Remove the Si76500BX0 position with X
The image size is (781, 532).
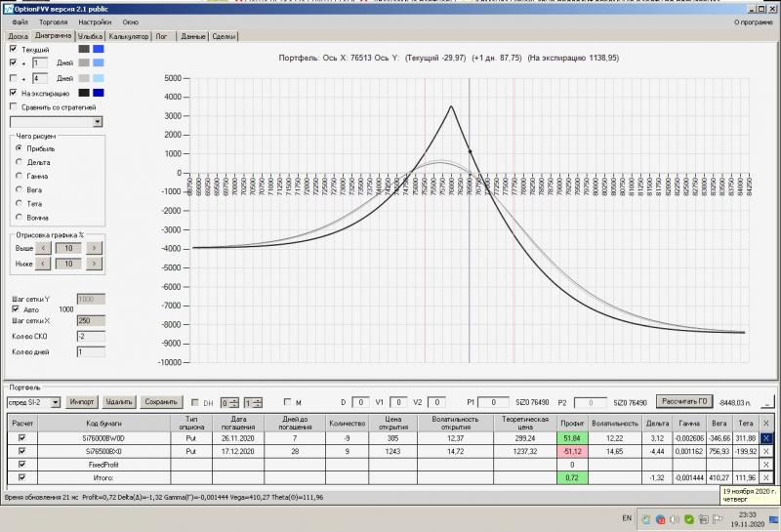pos(766,452)
